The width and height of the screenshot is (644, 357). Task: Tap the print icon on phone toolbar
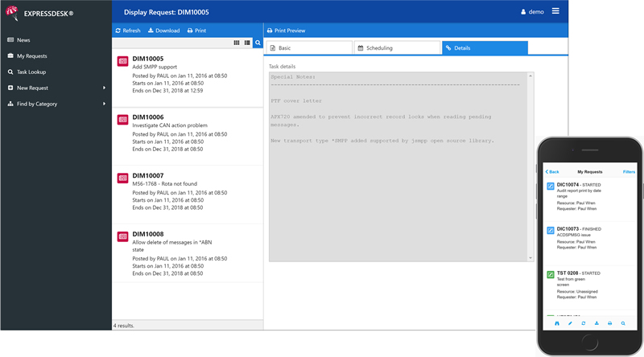[610, 323]
